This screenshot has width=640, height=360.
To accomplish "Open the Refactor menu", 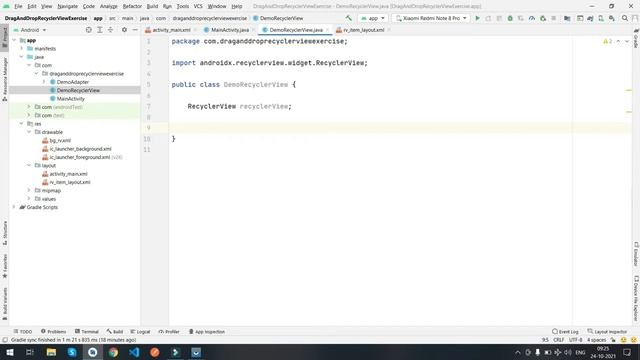I will pyautogui.click(x=132, y=7).
